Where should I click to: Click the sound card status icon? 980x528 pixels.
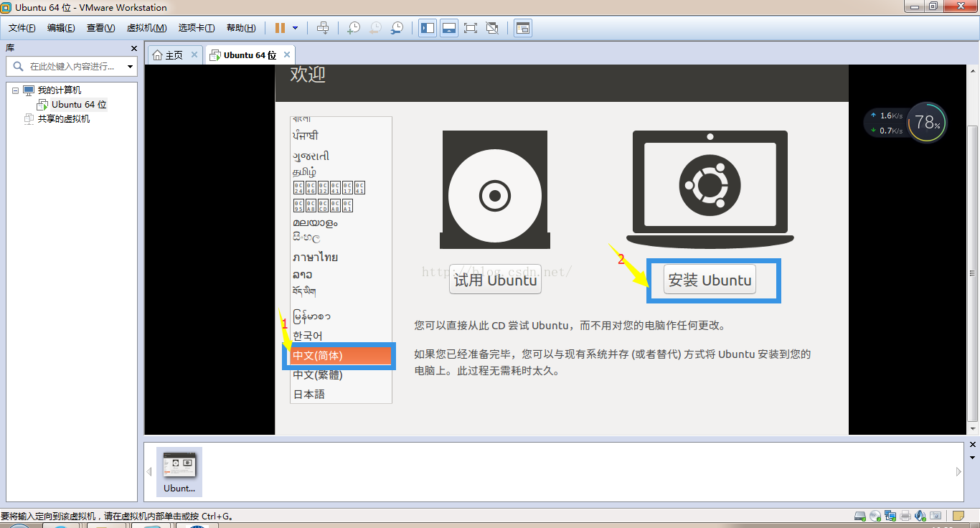pos(920,516)
